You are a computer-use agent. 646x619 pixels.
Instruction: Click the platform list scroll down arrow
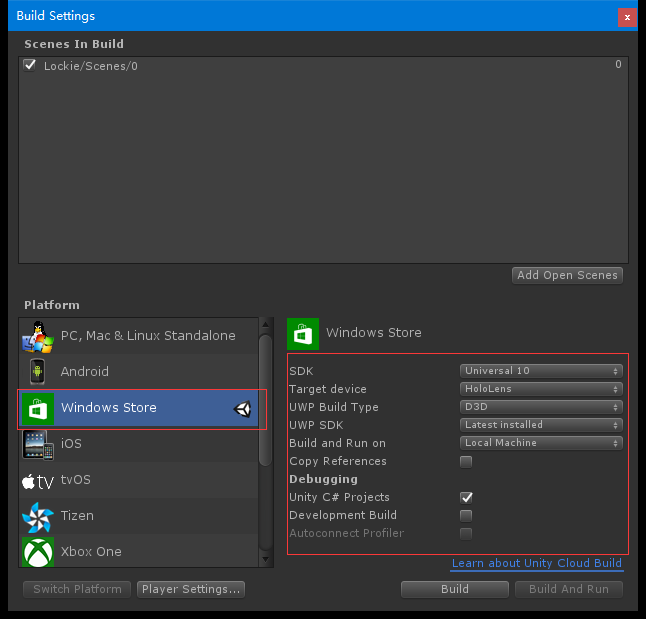click(x=266, y=560)
